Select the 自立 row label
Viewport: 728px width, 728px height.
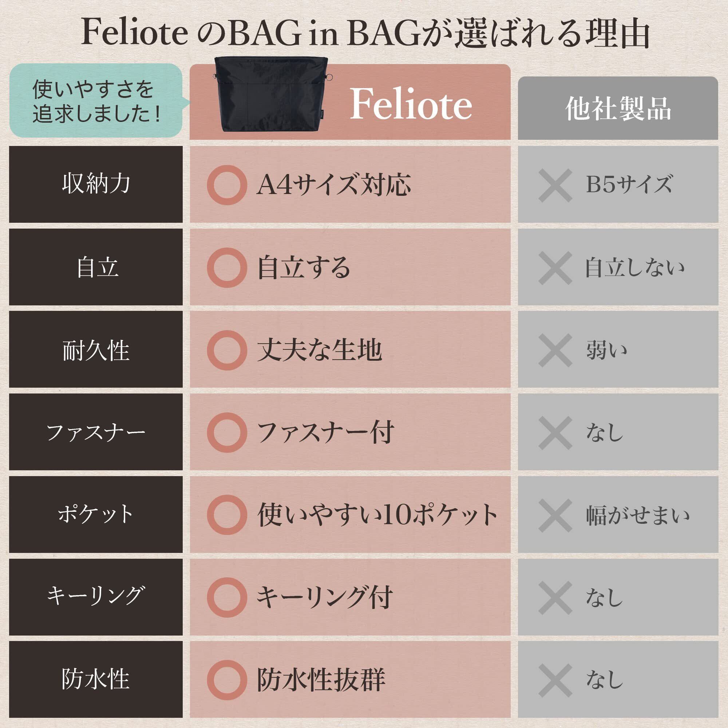point(96,267)
